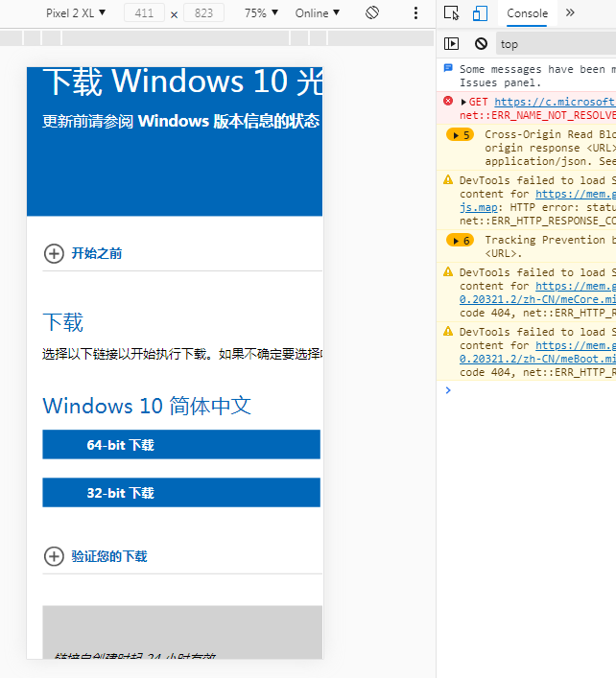The width and height of the screenshot is (616, 678).
Task: Activate the inspect element picker icon
Action: tap(452, 13)
